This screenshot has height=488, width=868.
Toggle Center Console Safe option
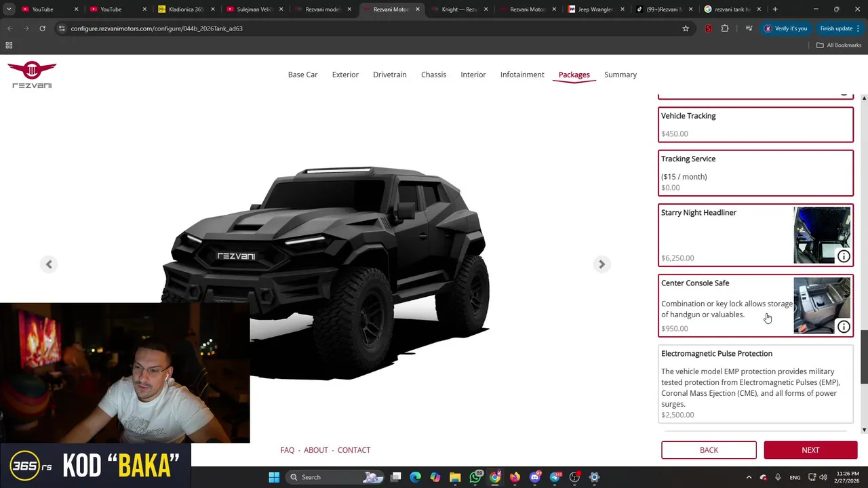(x=755, y=306)
